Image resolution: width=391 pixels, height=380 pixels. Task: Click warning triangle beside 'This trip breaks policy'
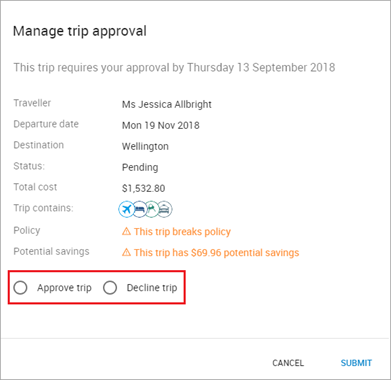pyautogui.click(x=126, y=231)
